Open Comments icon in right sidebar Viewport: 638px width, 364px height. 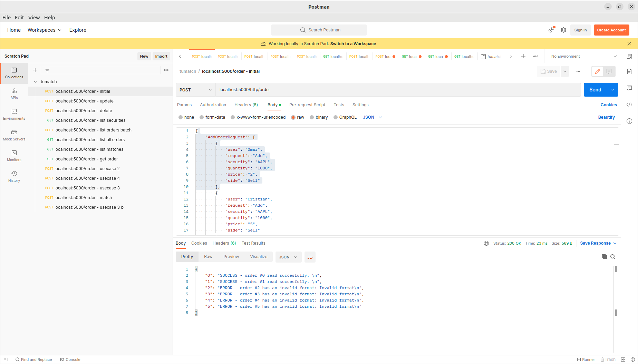(629, 88)
